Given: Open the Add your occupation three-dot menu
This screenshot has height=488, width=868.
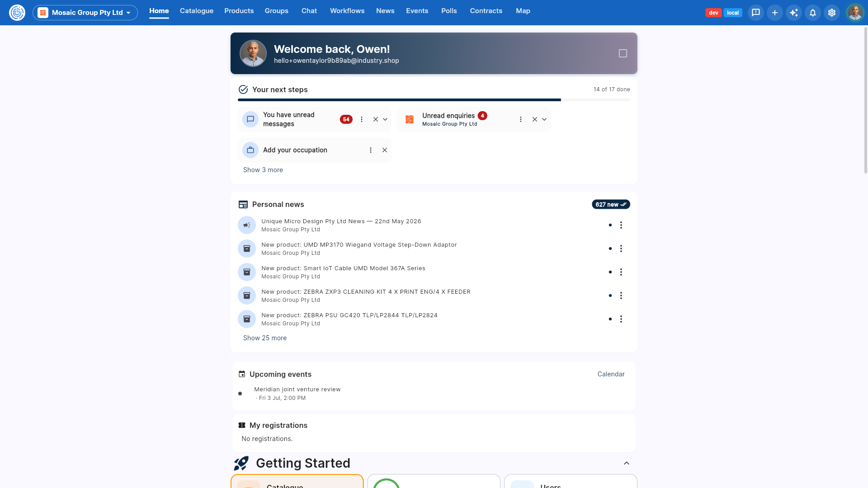Looking at the screenshot, I should pyautogui.click(x=371, y=150).
